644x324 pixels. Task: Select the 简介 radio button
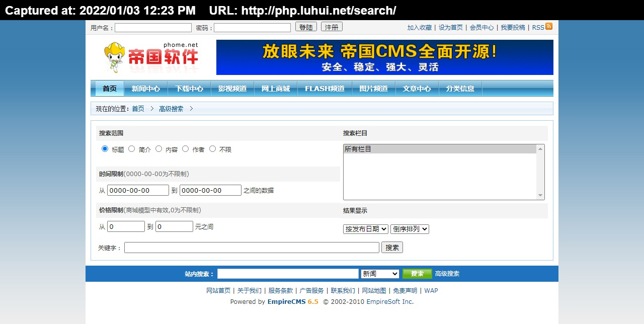point(132,149)
